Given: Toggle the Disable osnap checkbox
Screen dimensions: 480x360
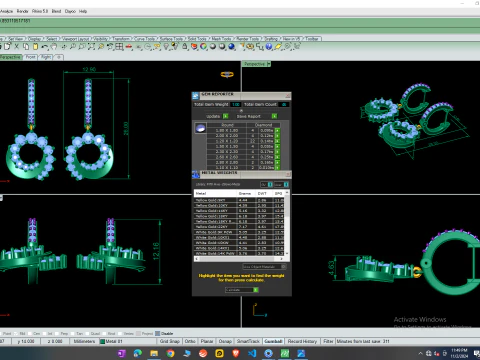Looking at the screenshot, I should [x=158, y=333].
